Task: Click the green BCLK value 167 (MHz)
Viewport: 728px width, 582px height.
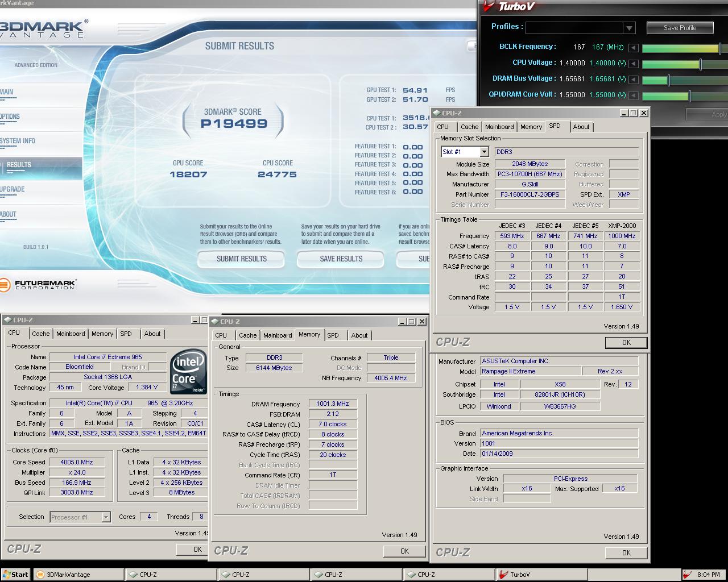Action: pos(607,48)
